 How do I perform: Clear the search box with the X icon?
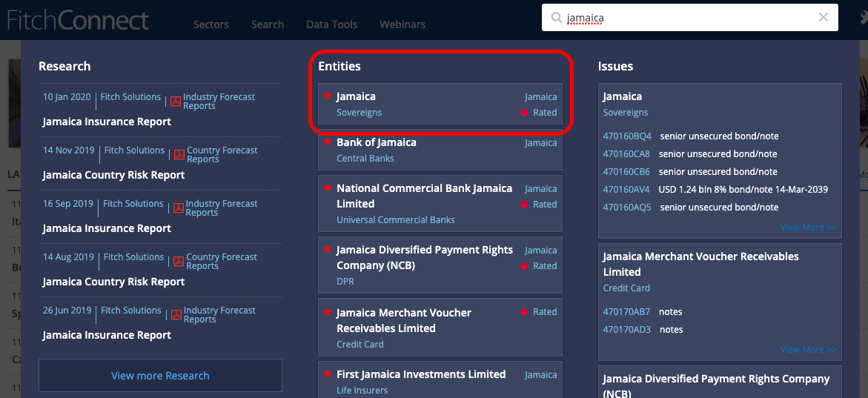click(823, 18)
